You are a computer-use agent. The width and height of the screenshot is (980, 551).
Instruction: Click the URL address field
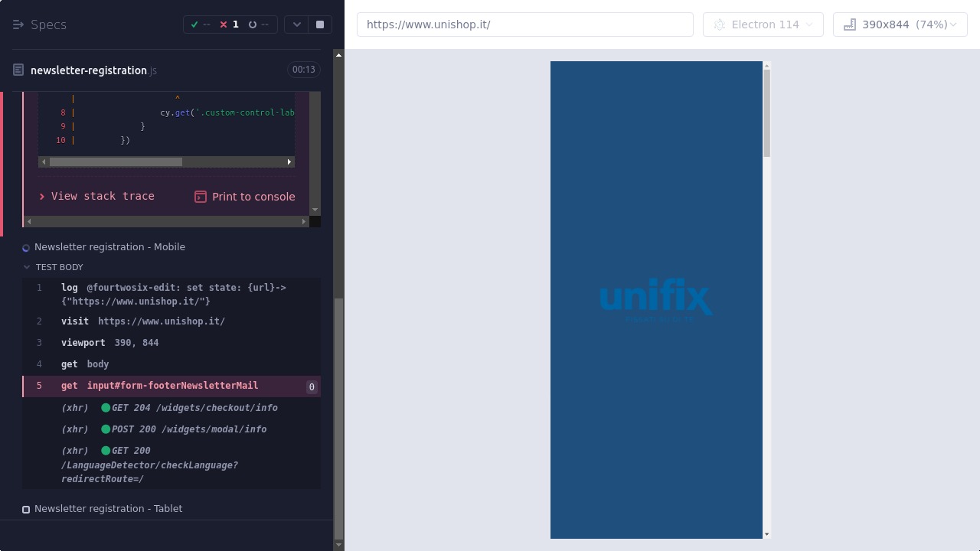click(524, 24)
